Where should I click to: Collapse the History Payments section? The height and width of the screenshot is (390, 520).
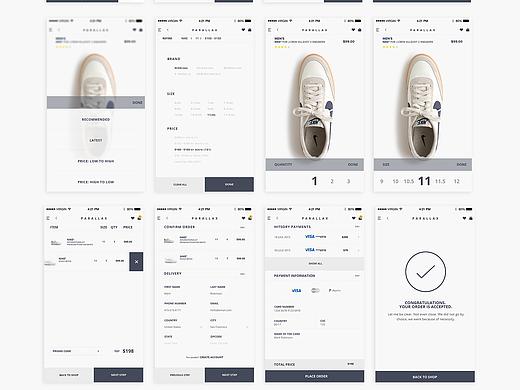click(357, 227)
